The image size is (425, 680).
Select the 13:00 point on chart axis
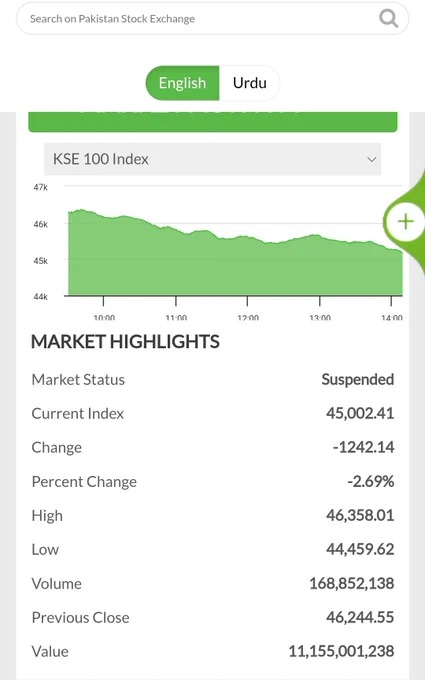(x=320, y=317)
